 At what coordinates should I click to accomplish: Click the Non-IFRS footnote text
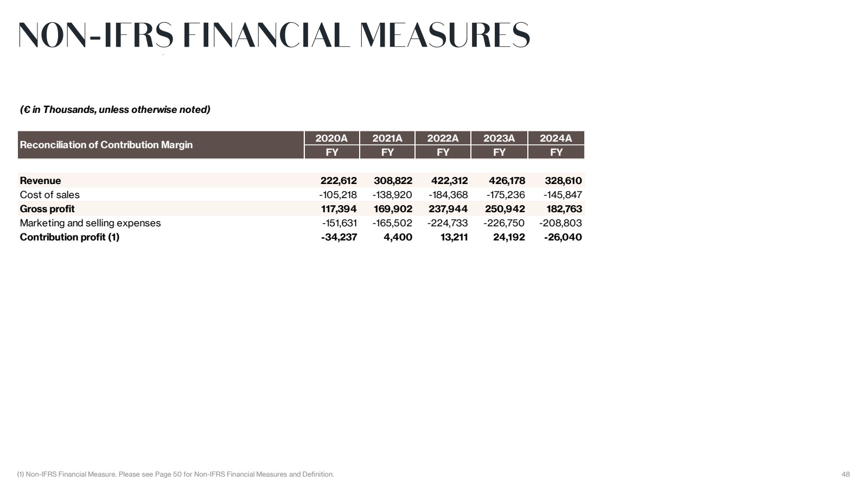(176, 474)
